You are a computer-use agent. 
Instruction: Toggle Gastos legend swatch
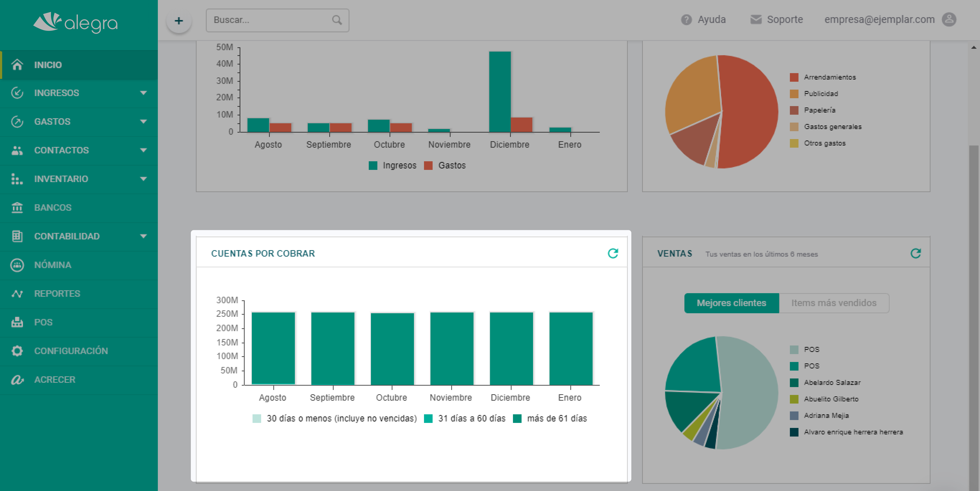point(428,165)
